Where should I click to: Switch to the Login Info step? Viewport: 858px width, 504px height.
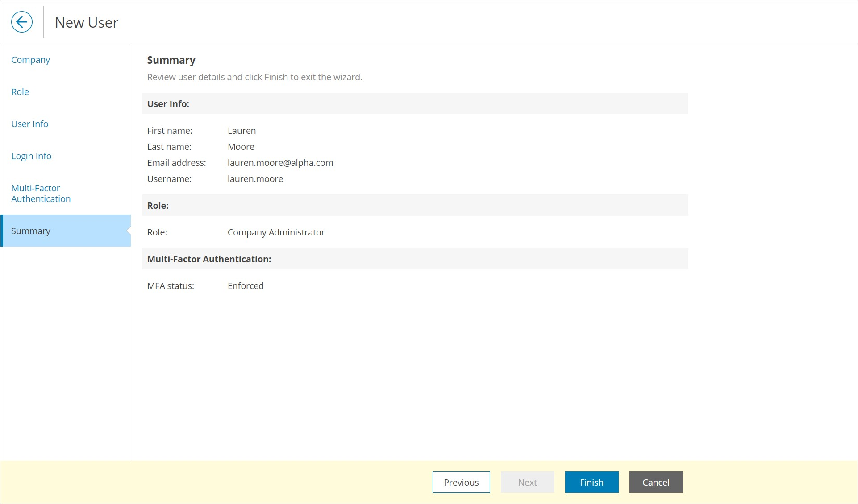point(31,156)
